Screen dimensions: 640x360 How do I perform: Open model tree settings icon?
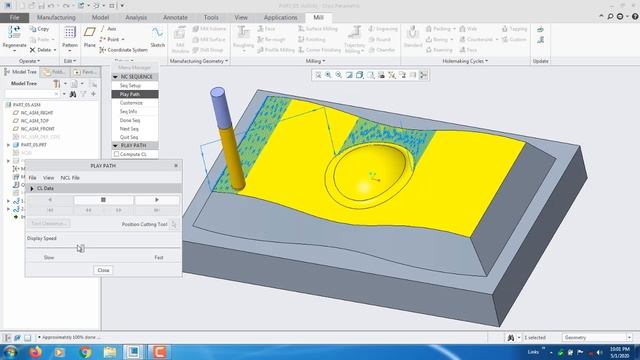pos(56,84)
